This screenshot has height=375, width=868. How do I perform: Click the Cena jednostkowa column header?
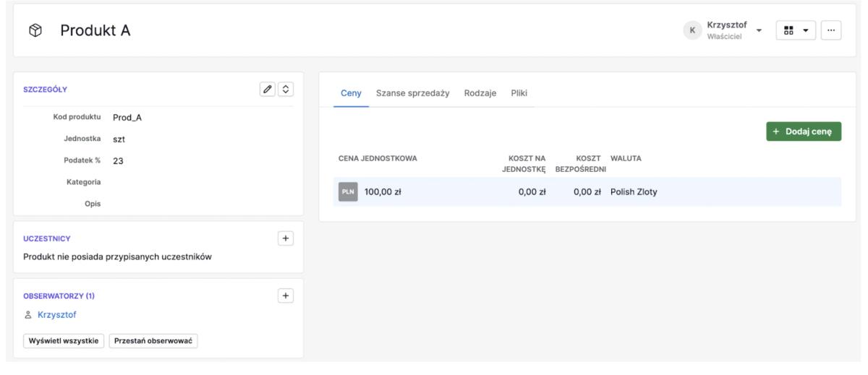378,158
